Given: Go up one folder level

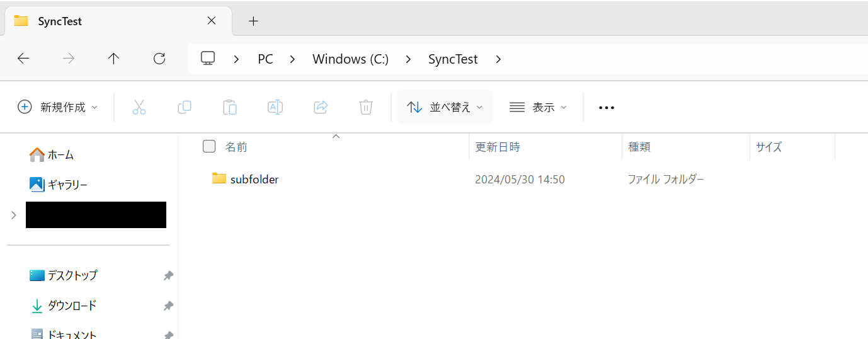Looking at the screenshot, I should [113, 59].
